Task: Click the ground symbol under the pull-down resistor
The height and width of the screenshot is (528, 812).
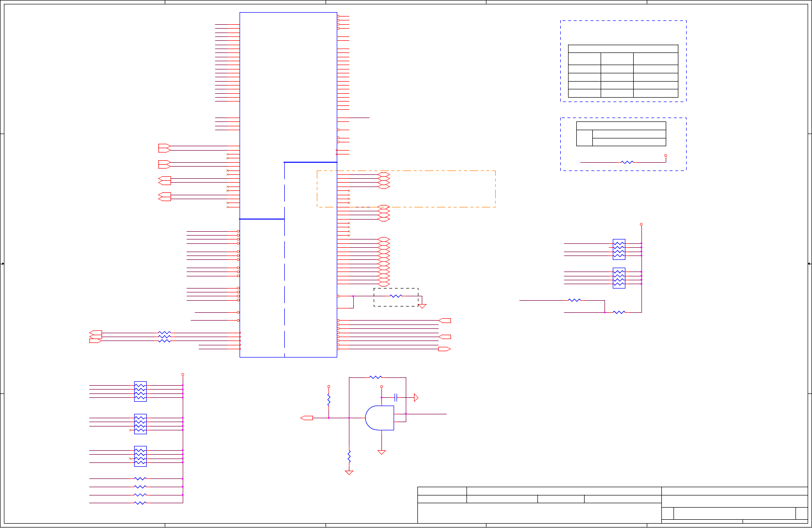Action: point(349,473)
